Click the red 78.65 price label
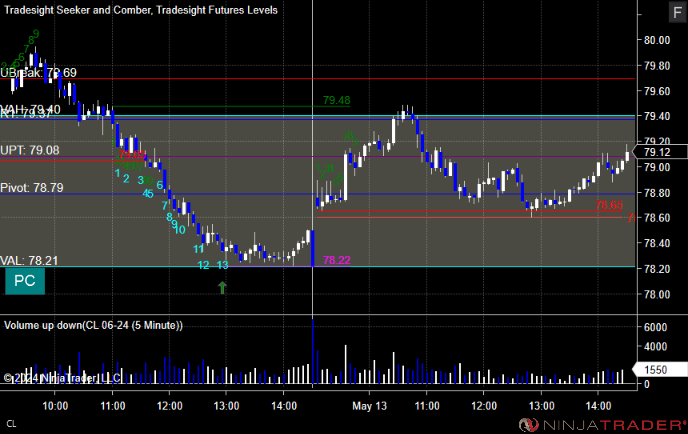Viewport: 688px width, 434px height. [x=609, y=205]
